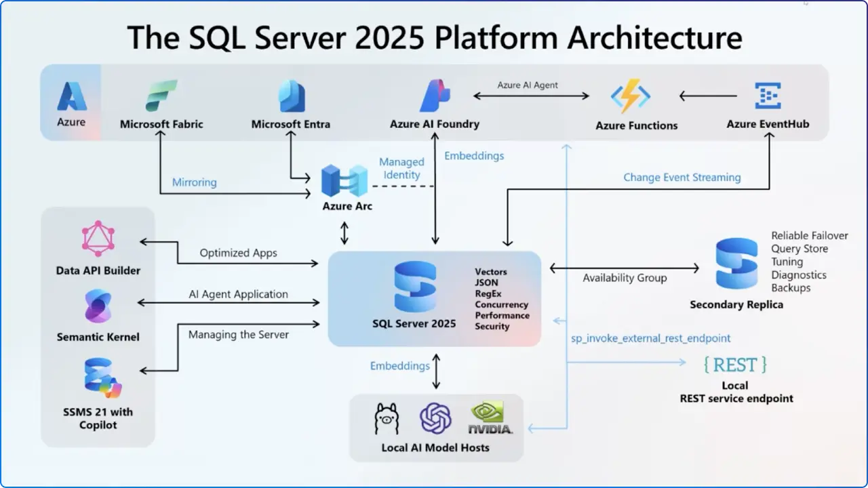Click the sp_invoke_external_rest_endpoint link
Screen dimensions: 868x488
pyautogui.click(x=650, y=338)
